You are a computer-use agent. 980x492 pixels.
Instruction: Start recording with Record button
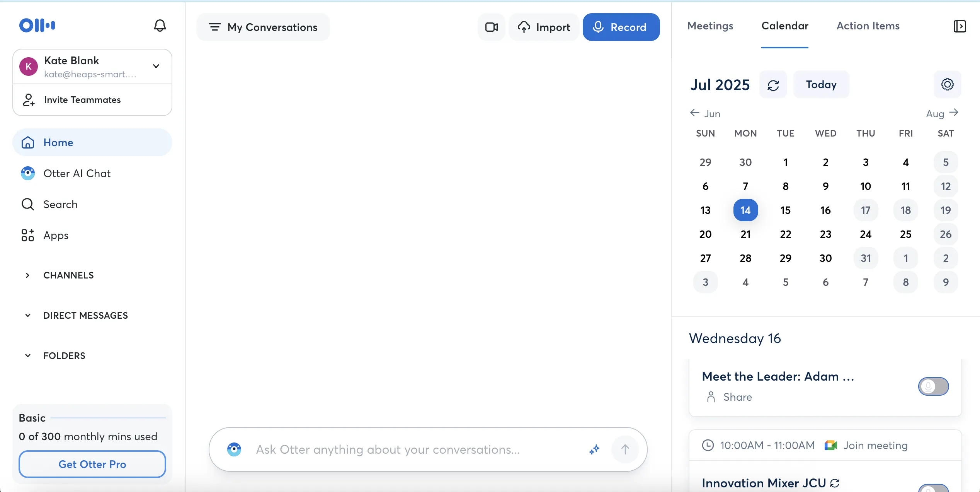click(621, 27)
